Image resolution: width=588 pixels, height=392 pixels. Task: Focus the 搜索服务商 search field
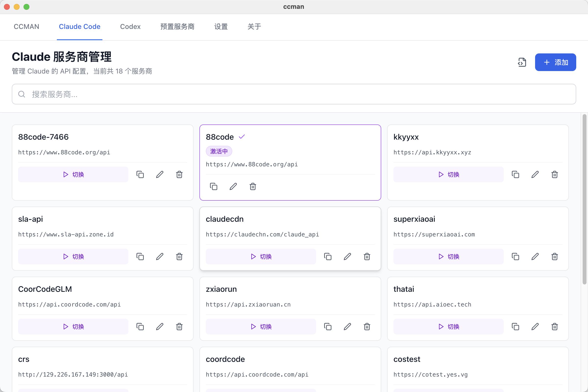[294, 94]
